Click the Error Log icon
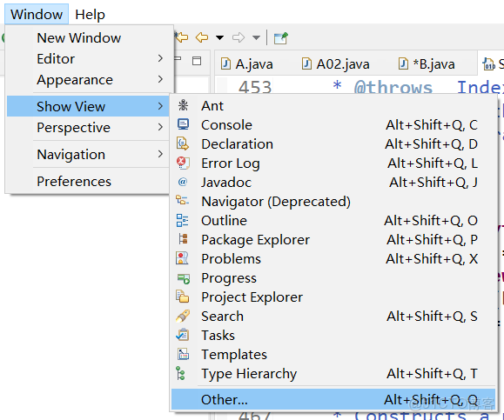This screenshot has width=504, height=420. (183, 163)
